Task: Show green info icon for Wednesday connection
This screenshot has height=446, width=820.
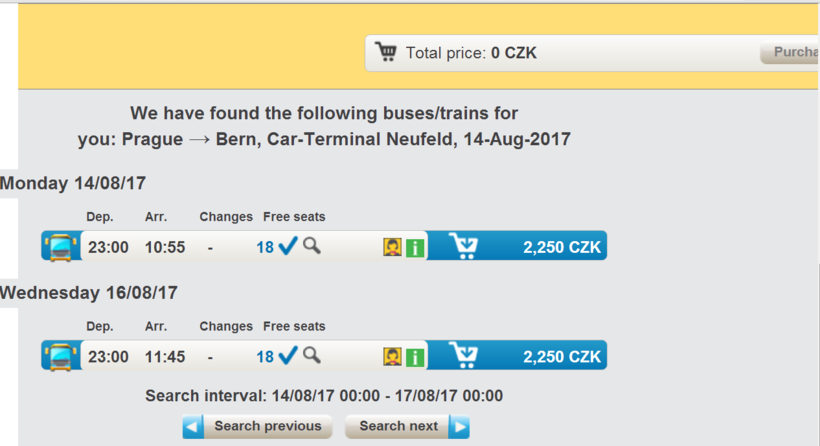Action: [415, 357]
